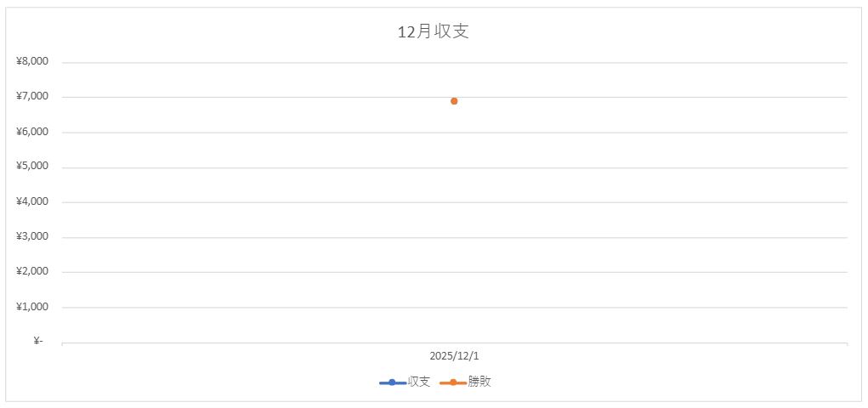This screenshot has height=408, width=868.
Task: Click the ¥3,000 axis label
Action: [32, 237]
